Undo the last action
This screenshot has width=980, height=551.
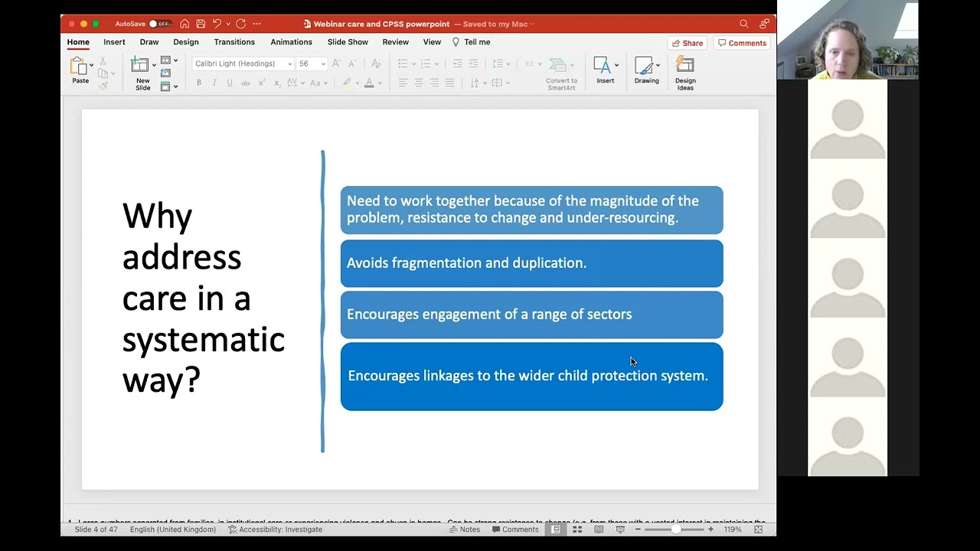(x=217, y=24)
